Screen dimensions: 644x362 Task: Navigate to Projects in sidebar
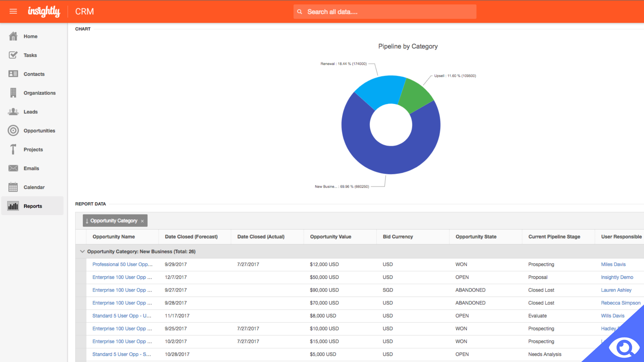pos(34,149)
